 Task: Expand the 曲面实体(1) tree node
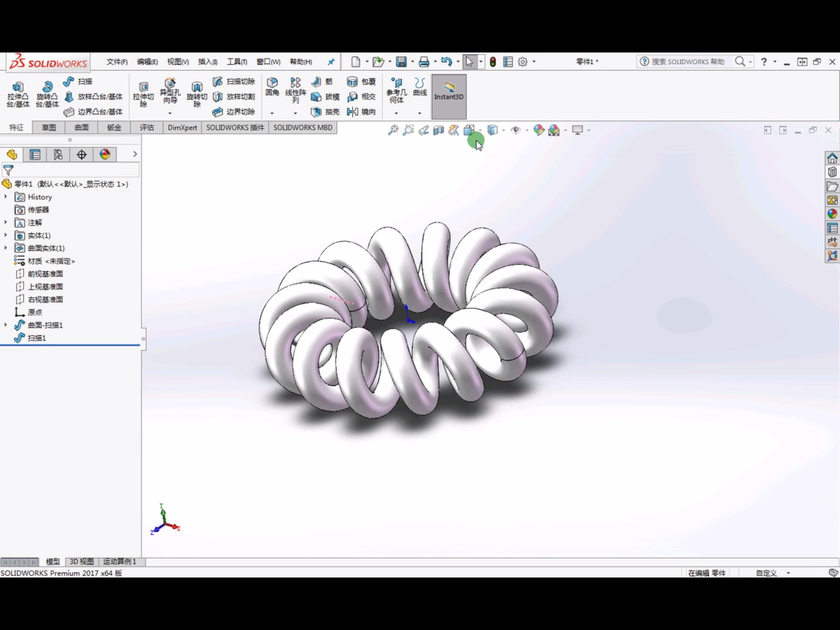click(5, 247)
